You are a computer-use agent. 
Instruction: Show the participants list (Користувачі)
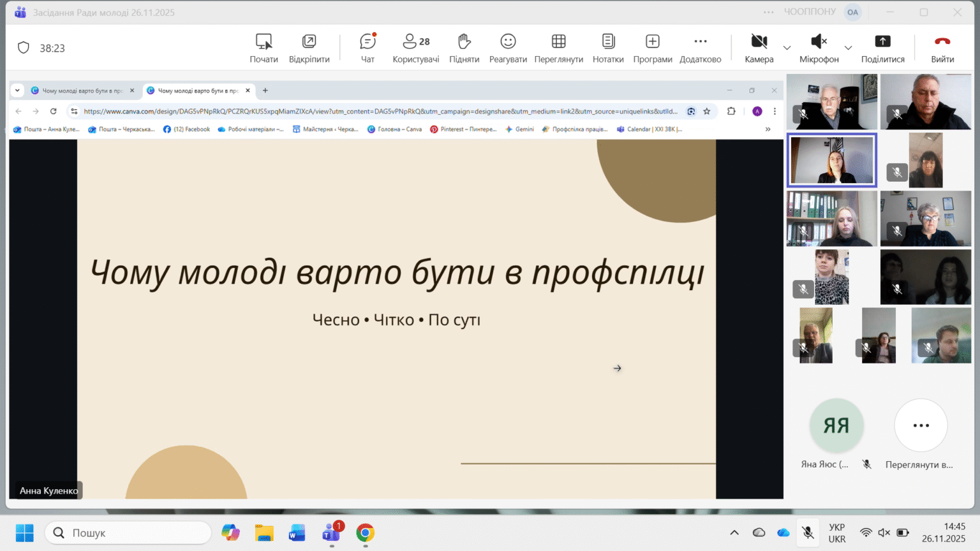click(x=415, y=48)
